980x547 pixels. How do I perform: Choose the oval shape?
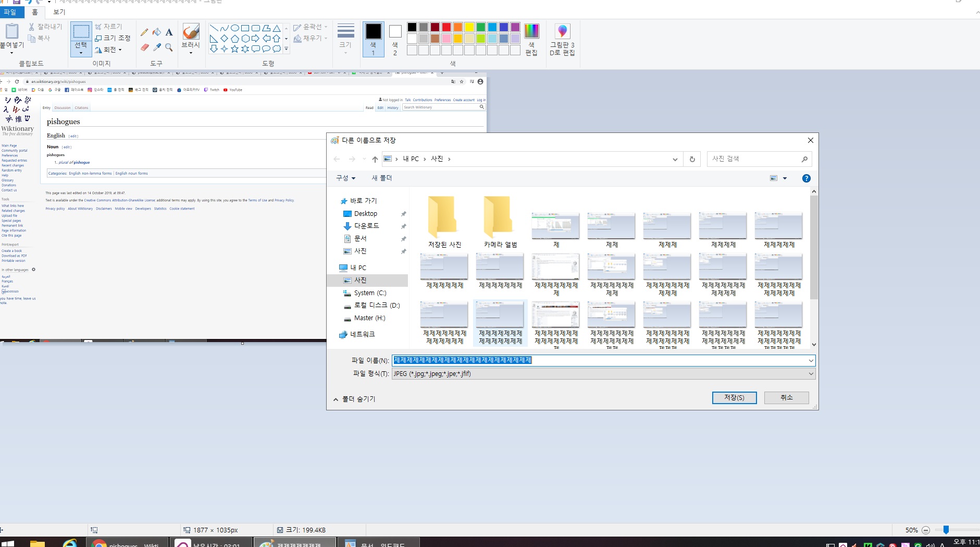pyautogui.click(x=234, y=28)
